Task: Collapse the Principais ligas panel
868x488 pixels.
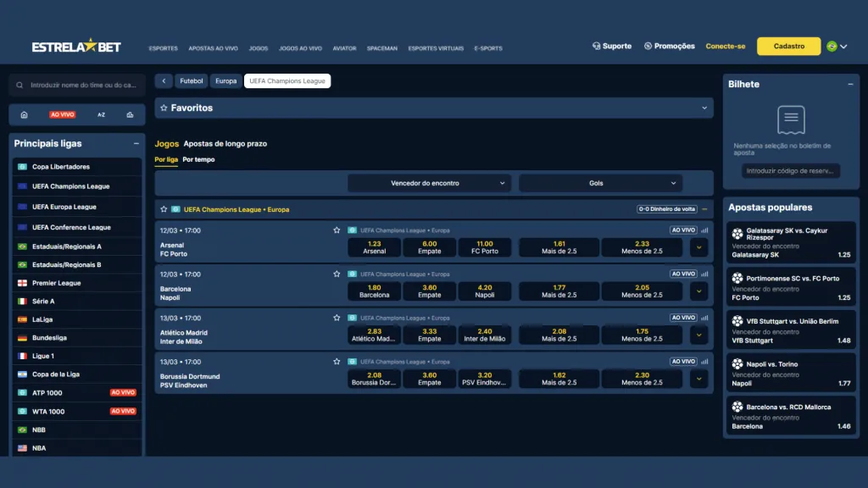Action: pyautogui.click(x=136, y=144)
